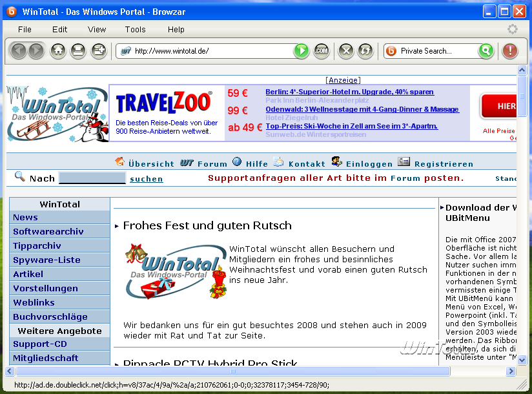Open Berlin 4*-Superior-Hotel offer link

coord(349,92)
